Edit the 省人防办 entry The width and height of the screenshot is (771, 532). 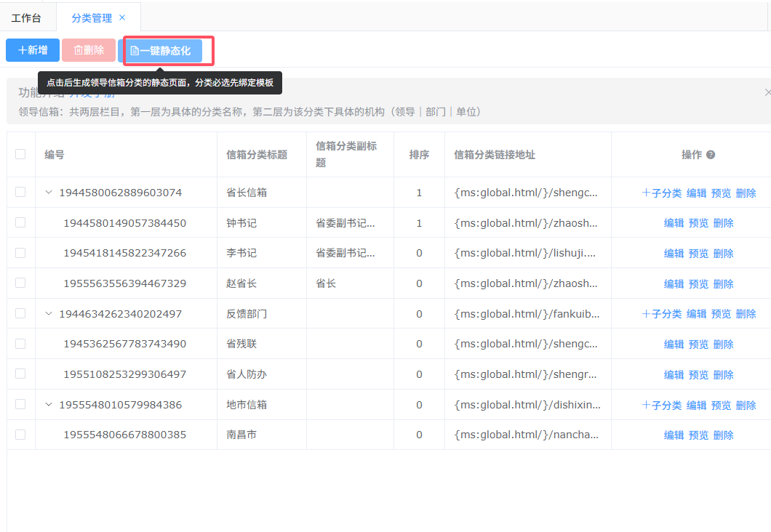click(674, 375)
